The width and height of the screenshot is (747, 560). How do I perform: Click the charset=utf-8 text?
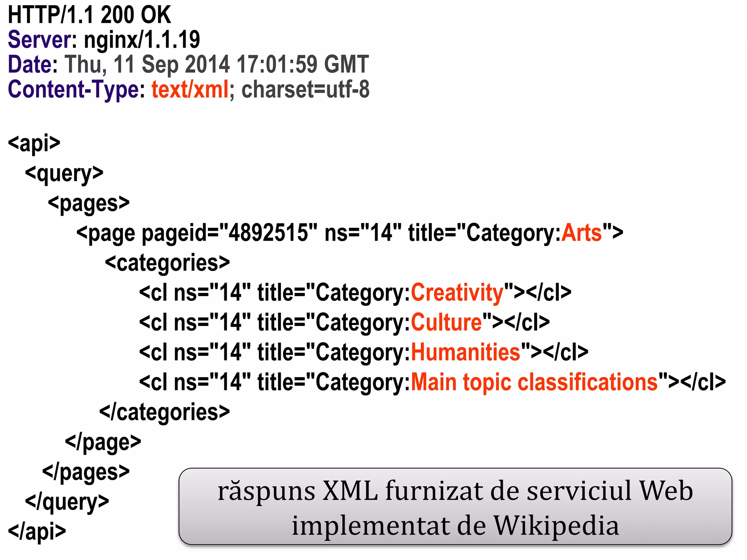click(305, 89)
